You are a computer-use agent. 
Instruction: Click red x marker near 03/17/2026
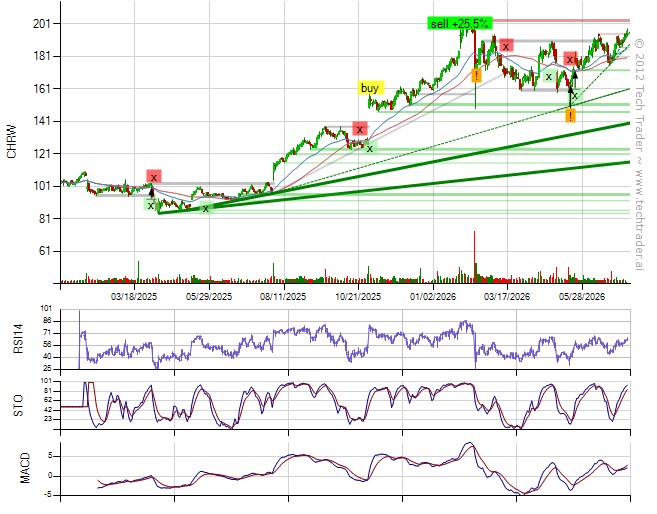506,46
